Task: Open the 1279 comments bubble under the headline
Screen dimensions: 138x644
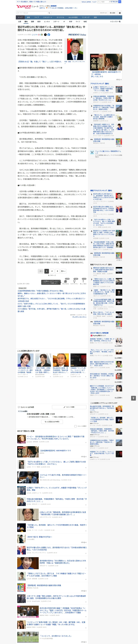Action: click(35, 35)
